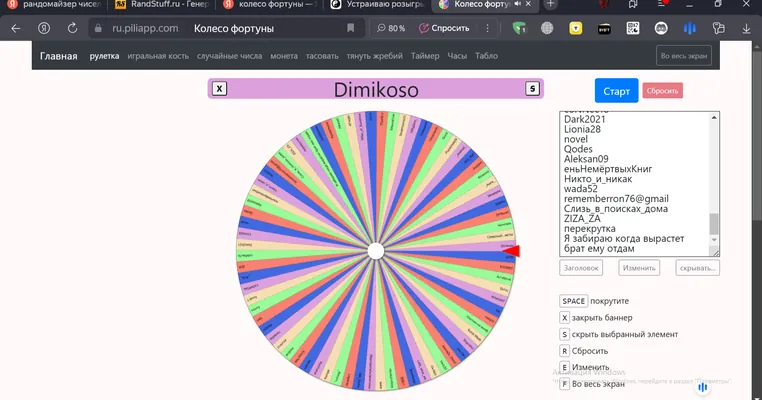Hide the selected element with S button
Viewport: 762px width, 400px height.
pos(533,88)
